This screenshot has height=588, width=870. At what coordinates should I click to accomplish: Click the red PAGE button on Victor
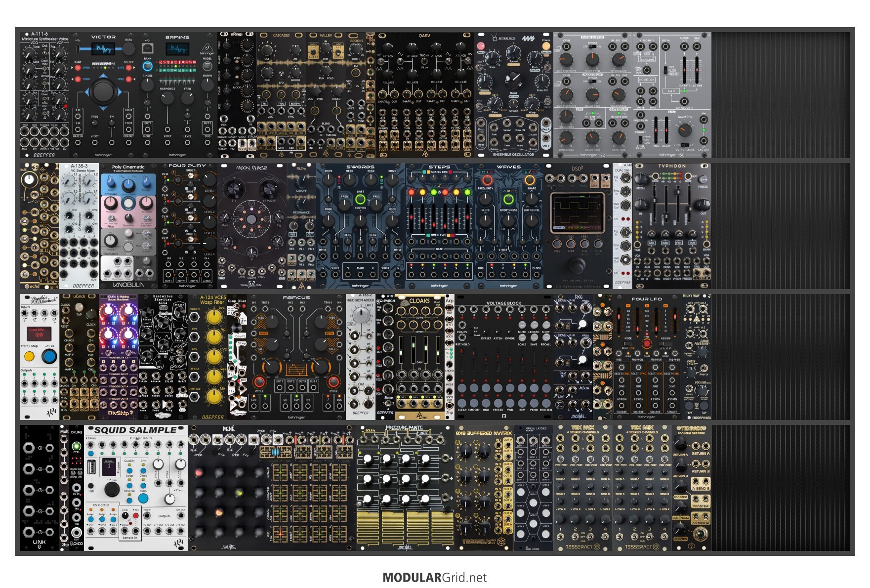78,68
